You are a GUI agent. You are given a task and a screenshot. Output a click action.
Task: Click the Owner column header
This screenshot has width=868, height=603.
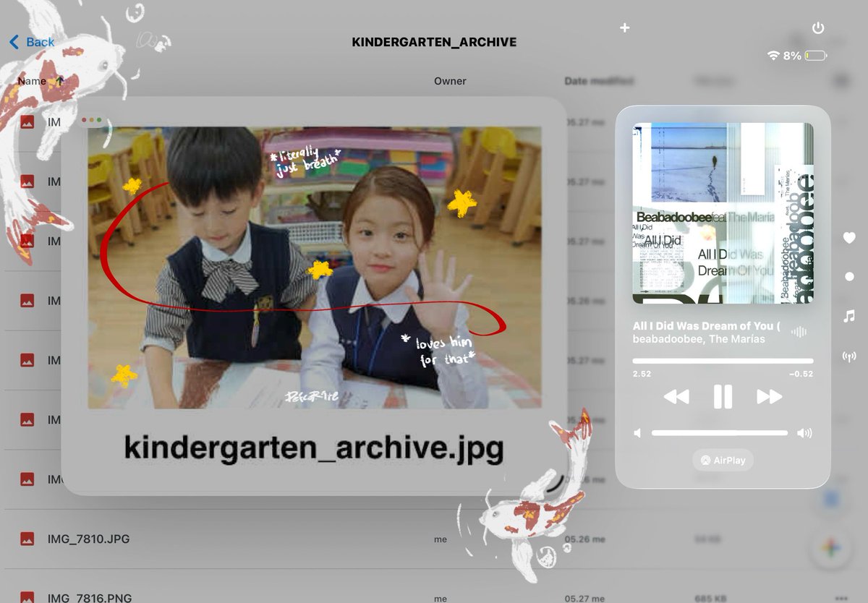click(450, 81)
